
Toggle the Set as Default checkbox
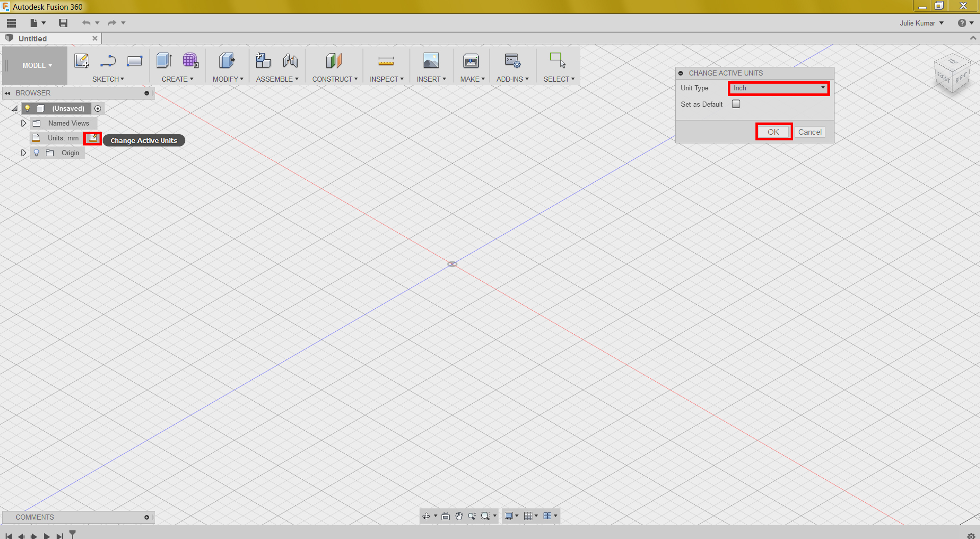[x=736, y=104]
